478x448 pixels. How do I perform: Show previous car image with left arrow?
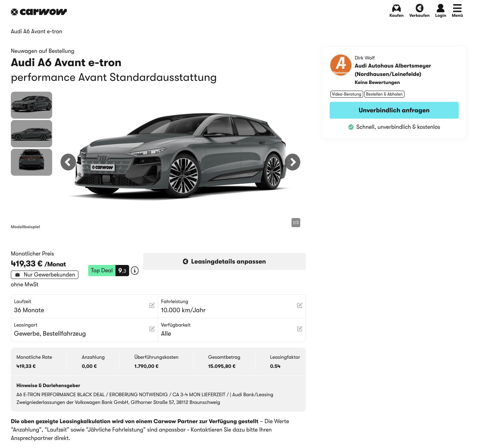point(68,162)
